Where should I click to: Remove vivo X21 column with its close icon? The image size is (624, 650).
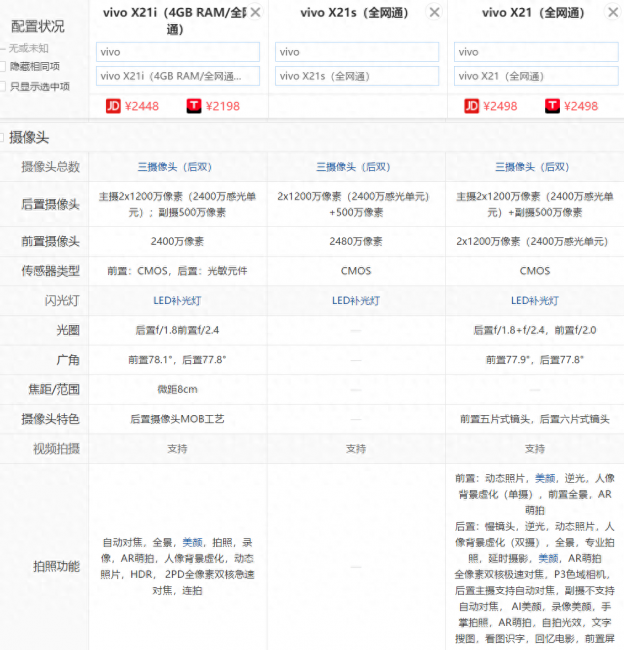(x=613, y=12)
